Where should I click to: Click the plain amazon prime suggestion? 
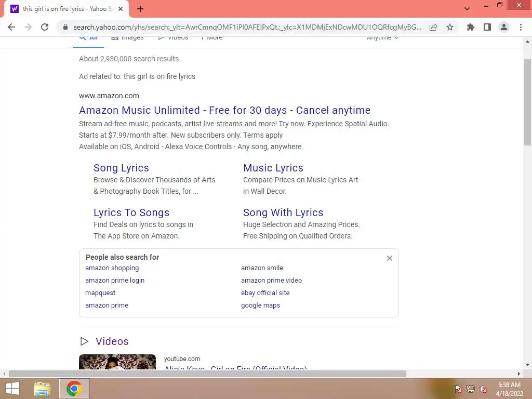[x=107, y=305]
